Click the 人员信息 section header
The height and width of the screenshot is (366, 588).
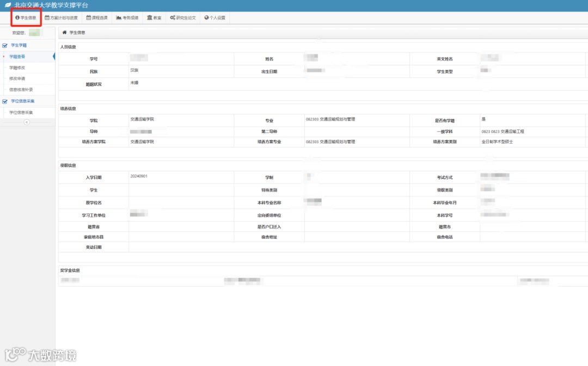click(x=68, y=47)
